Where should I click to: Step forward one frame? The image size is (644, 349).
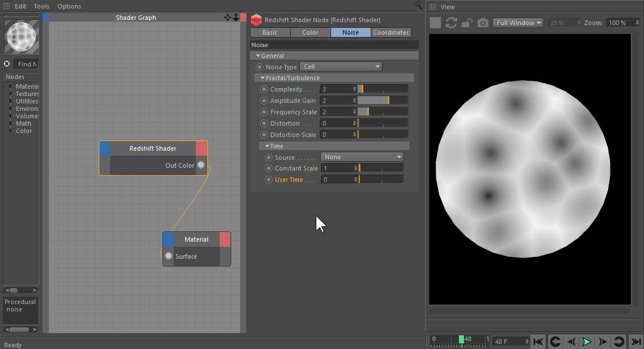tap(603, 341)
